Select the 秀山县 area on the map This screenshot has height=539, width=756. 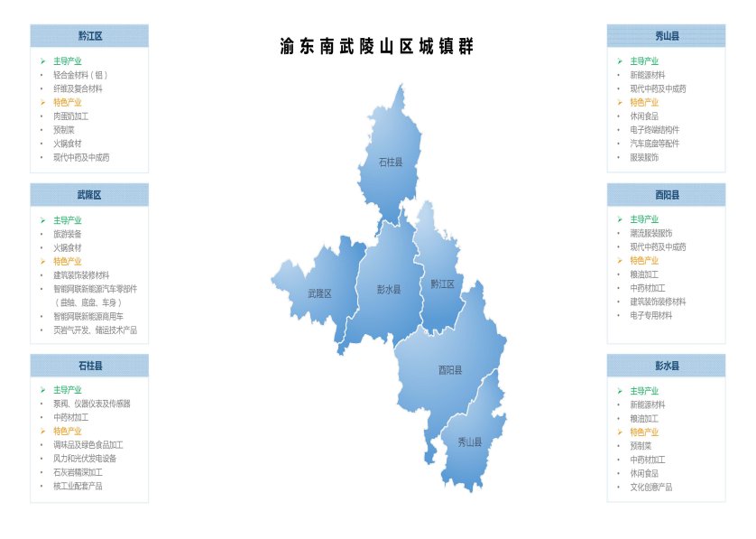[470, 441]
